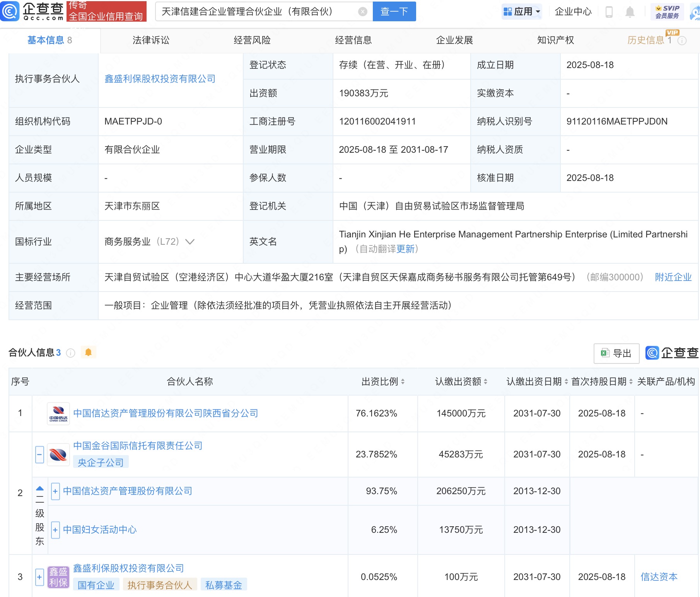Click the info icon beside 合伙人信息

coord(70,353)
